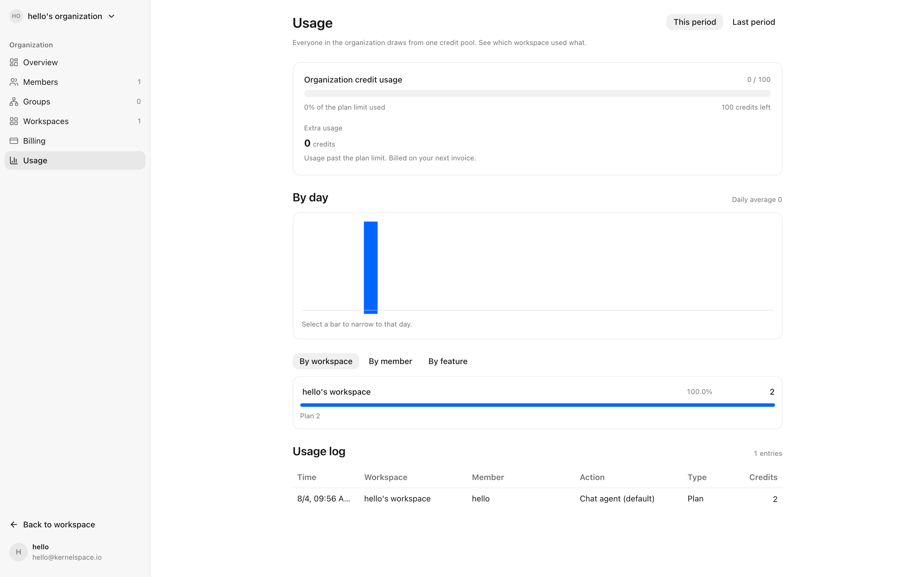Open the Billing credit card icon
924x577 pixels.
pyautogui.click(x=14, y=141)
